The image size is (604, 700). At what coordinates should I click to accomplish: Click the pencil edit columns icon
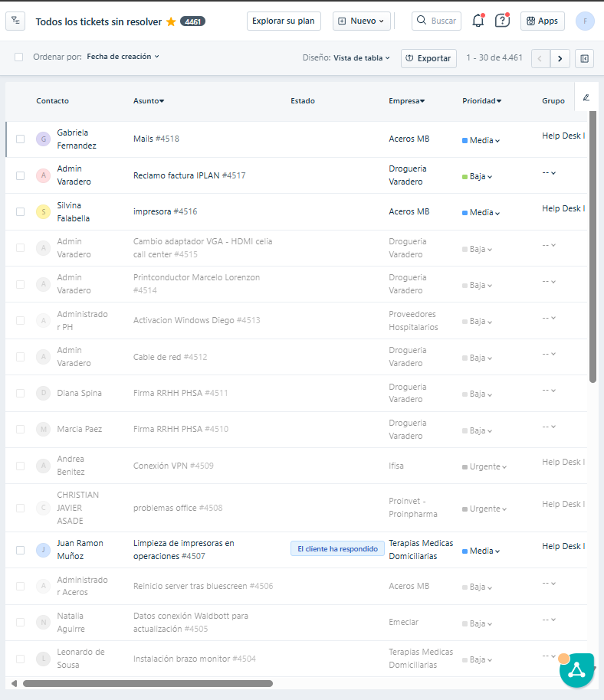[x=586, y=98]
